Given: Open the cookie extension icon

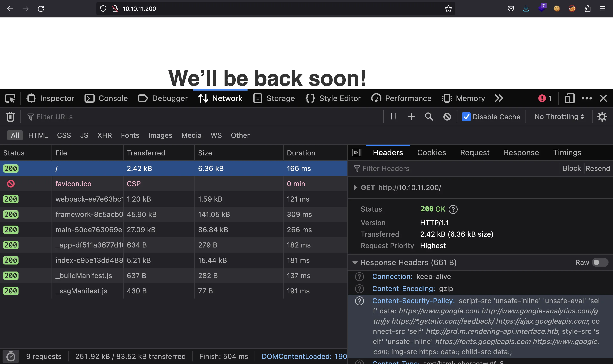Looking at the screenshot, I should [x=557, y=9].
